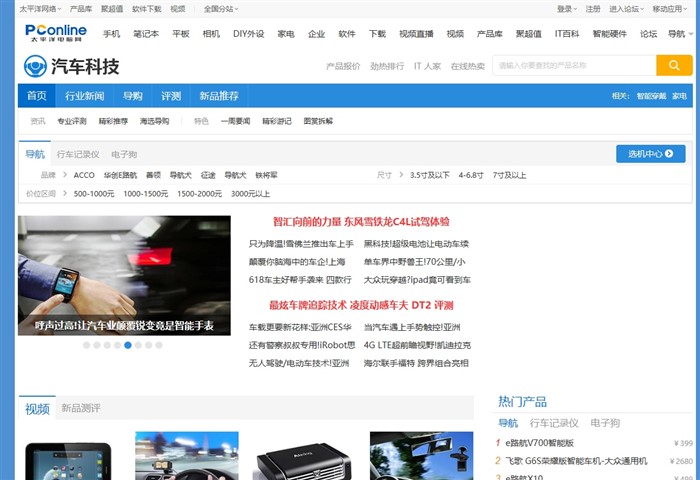Filter by size 3.5寸及以下
The image size is (700, 480).
coord(429,175)
